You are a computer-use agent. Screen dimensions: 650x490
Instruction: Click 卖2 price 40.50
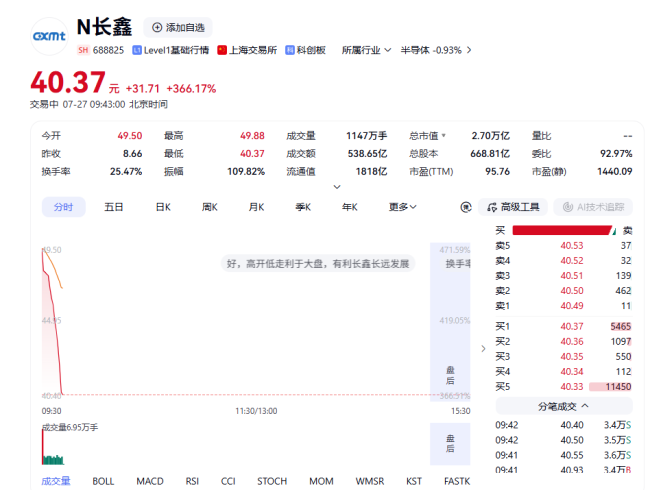tap(572, 291)
